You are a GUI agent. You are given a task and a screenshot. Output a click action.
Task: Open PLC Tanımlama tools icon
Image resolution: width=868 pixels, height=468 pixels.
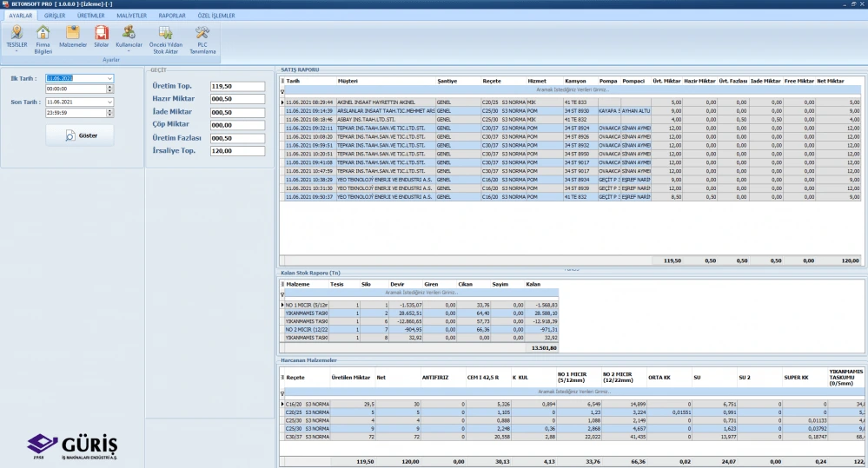[202, 32]
